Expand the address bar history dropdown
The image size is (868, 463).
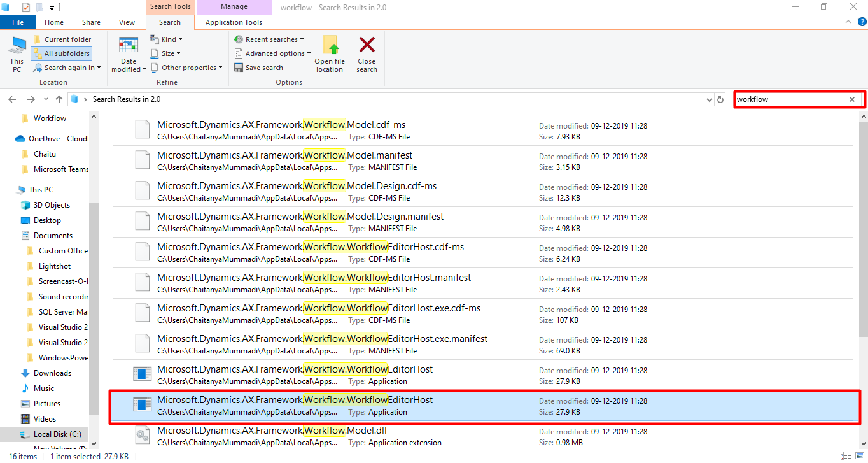(710, 100)
